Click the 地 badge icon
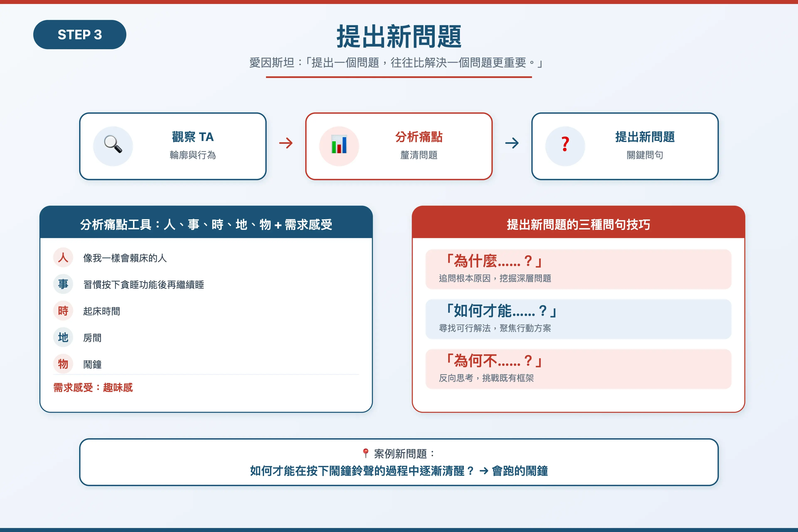 63,337
